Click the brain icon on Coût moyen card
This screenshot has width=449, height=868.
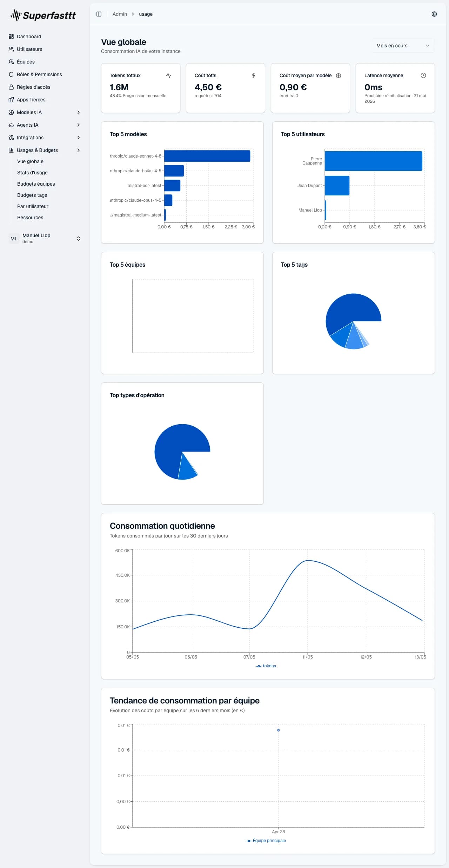point(339,75)
